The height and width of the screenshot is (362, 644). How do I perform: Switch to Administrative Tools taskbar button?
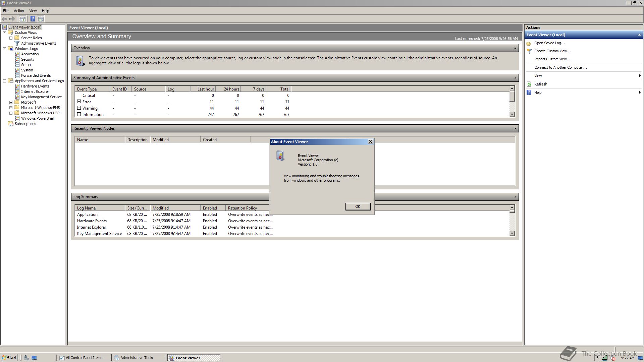point(139,358)
